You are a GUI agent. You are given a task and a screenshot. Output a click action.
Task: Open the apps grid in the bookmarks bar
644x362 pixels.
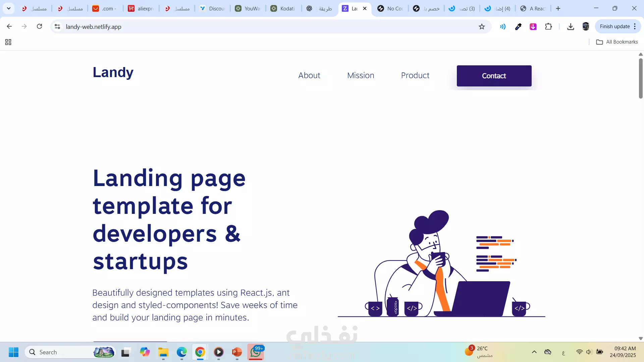(x=8, y=42)
